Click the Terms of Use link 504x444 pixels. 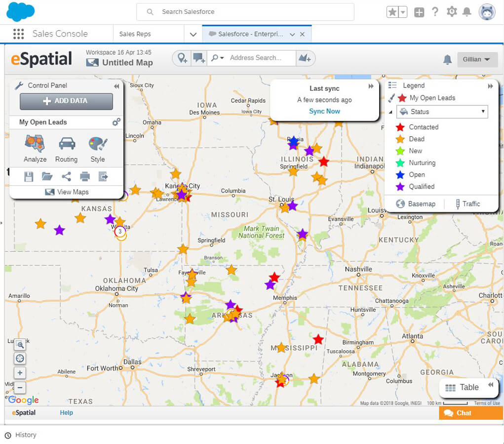487,403
